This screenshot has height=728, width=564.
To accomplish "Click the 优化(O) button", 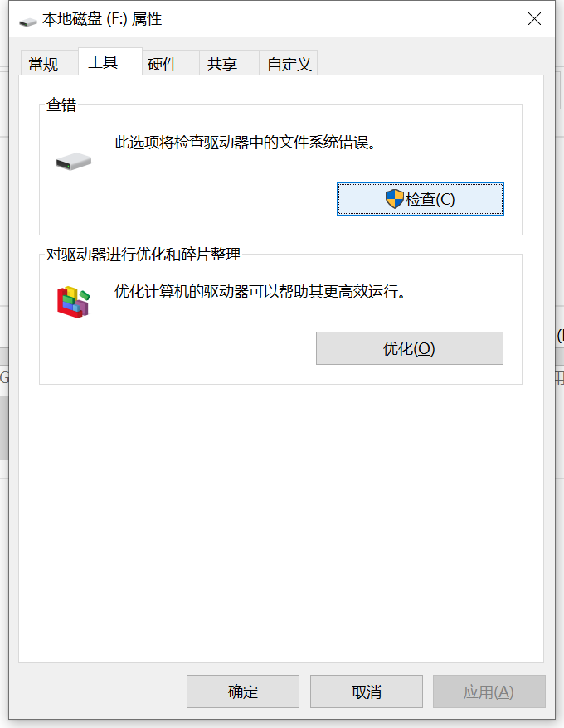I will point(409,348).
